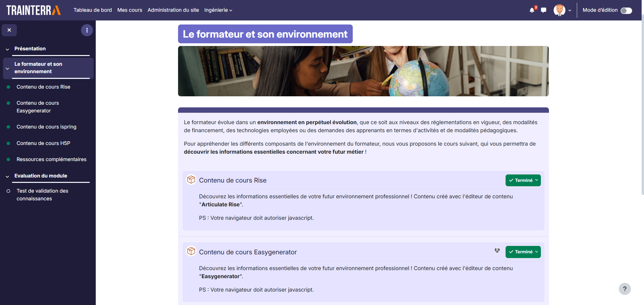The image size is (644, 305).
Task: Select Mes cours in the navigation bar
Action: 130,10
